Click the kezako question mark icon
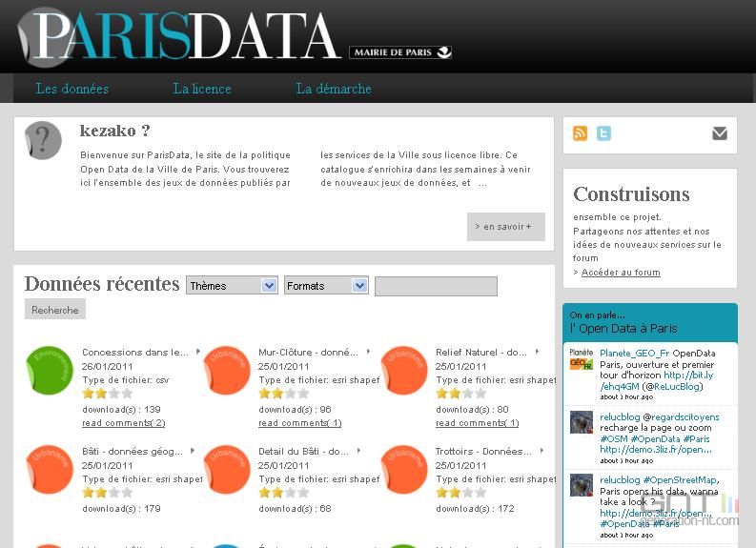Viewport: 756px width, 548px height. point(44,140)
